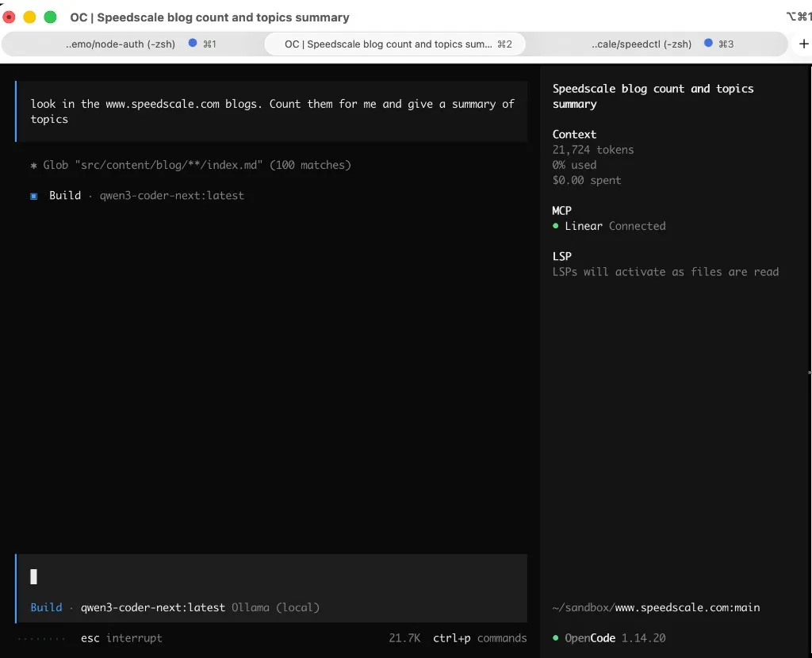Click the 21.7K token usage counter

click(x=404, y=637)
